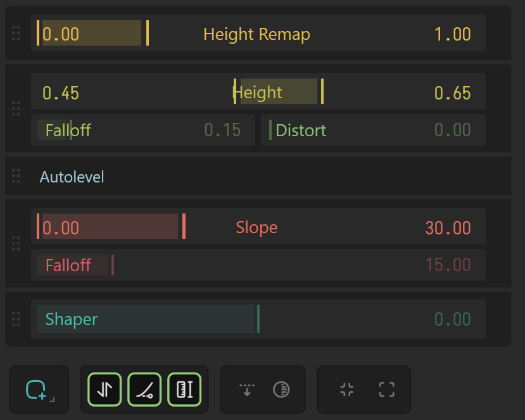Open the Height Remap row options
Image resolution: width=525 pixels, height=420 pixels.
coord(16,33)
